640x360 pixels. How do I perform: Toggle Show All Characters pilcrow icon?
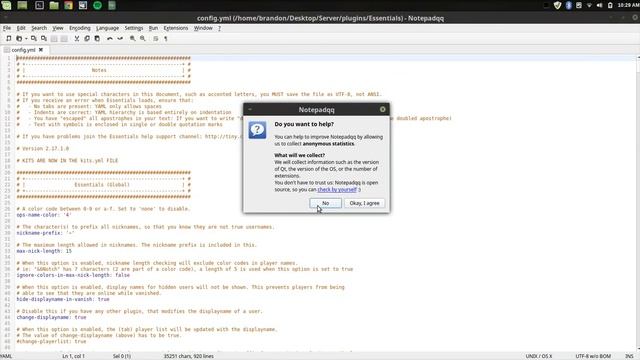click(x=166, y=38)
